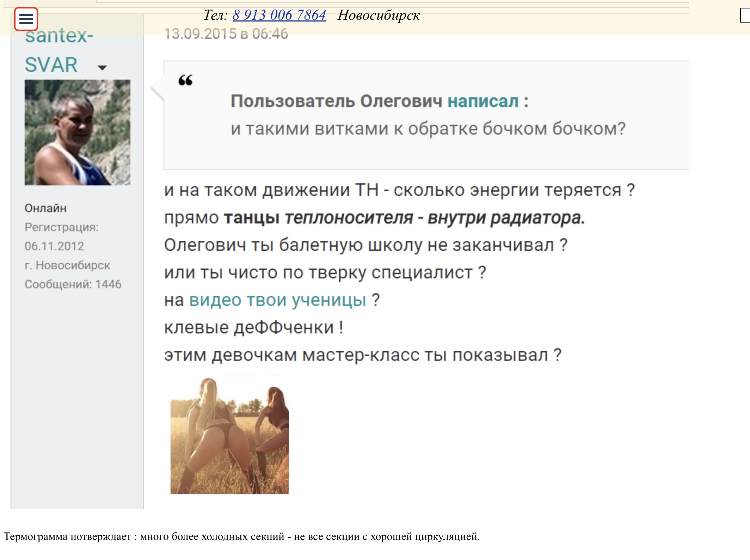750x560 pixels.
Task: Open the attached field dancers image
Action: pyautogui.click(x=230, y=435)
